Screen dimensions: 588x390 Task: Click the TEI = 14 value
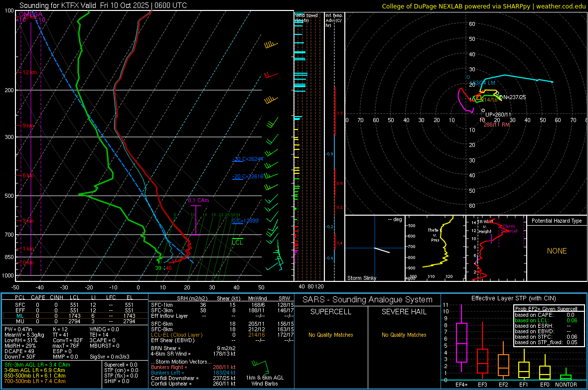click(x=99, y=335)
